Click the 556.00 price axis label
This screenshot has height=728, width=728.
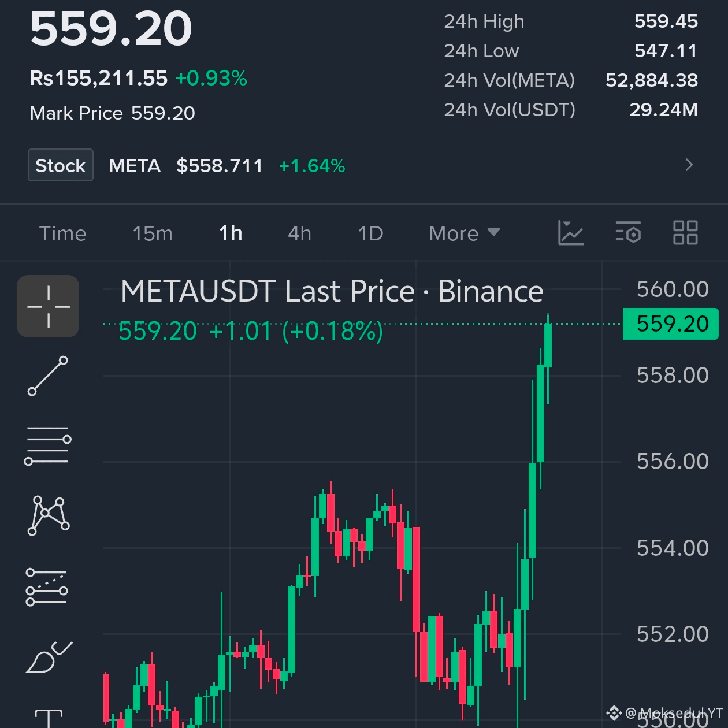click(673, 461)
